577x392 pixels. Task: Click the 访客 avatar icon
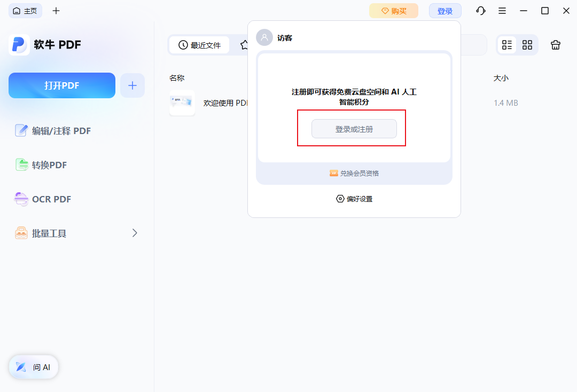click(x=264, y=37)
